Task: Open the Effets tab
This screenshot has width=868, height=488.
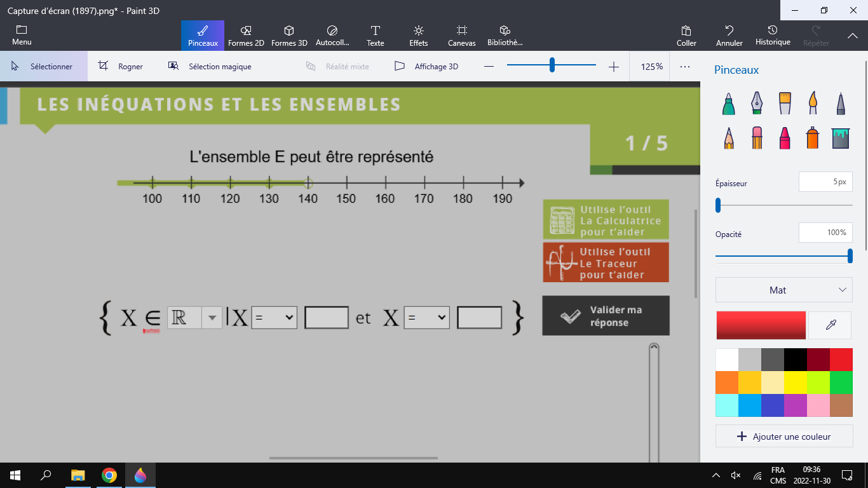Action: (419, 36)
